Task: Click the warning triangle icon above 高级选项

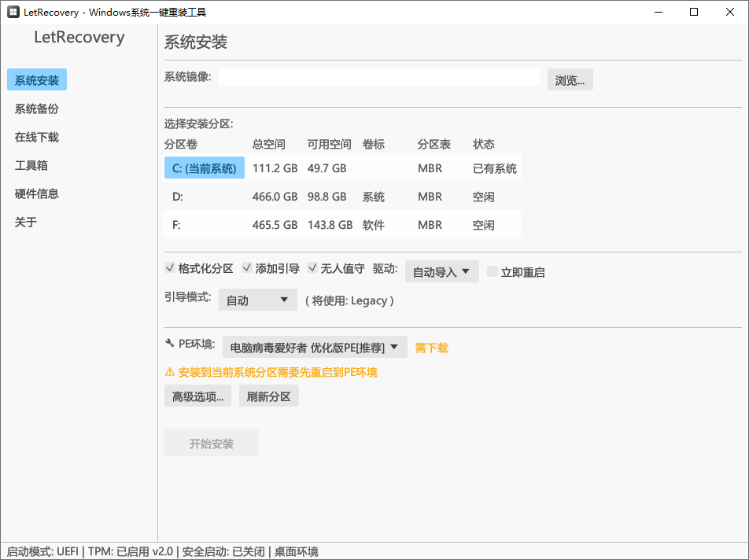Action: (169, 372)
